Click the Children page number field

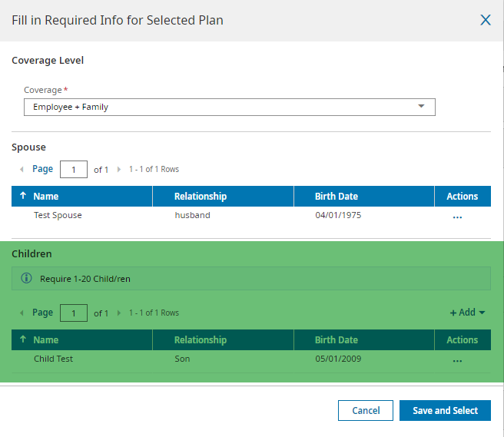tap(74, 313)
